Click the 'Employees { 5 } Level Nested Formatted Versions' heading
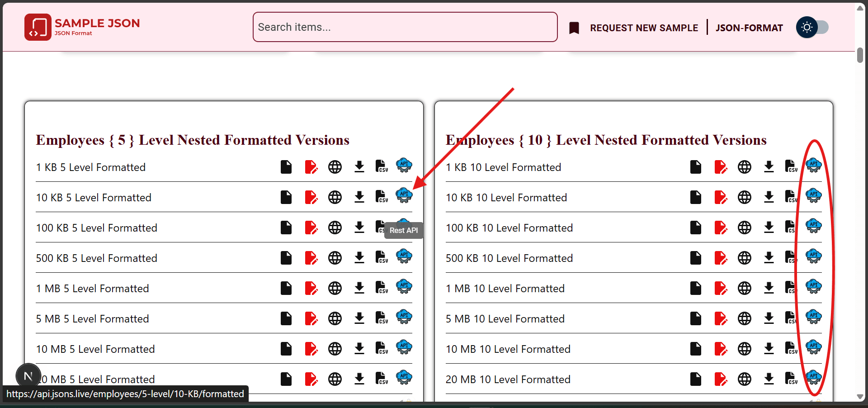 pyautogui.click(x=193, y=140)
